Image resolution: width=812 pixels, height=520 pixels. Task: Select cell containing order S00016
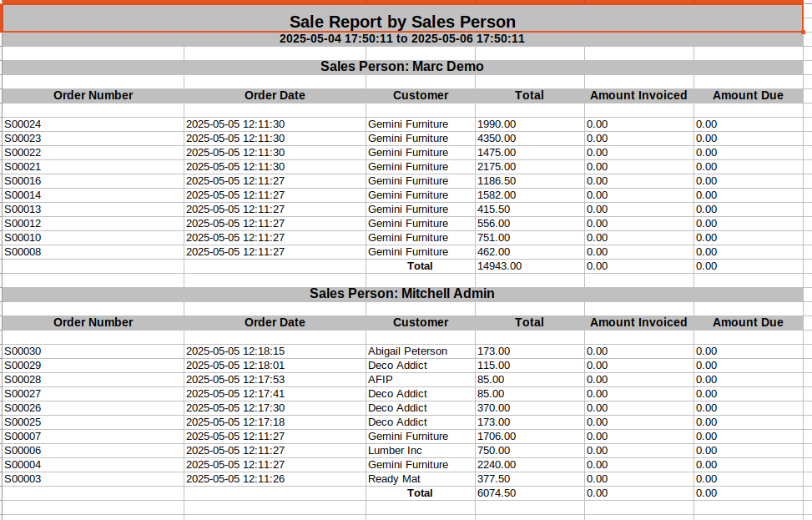pyautogui.click(x=93, y=181)
